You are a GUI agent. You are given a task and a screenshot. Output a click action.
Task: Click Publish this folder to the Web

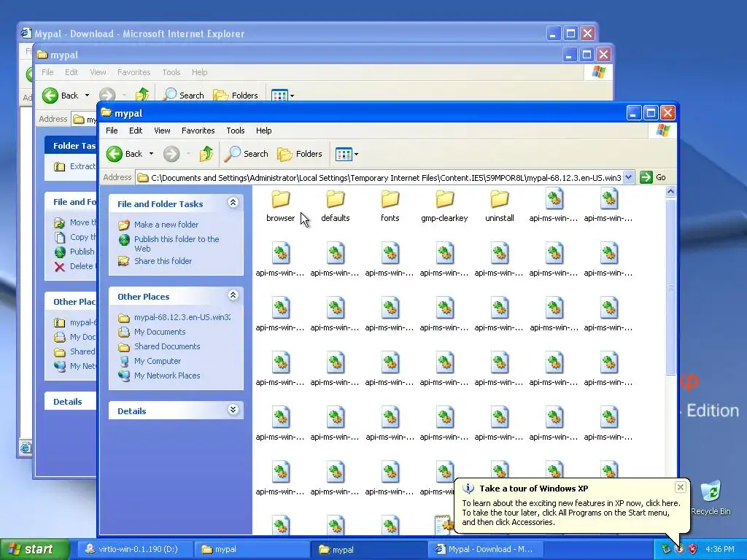coord(177,244)
